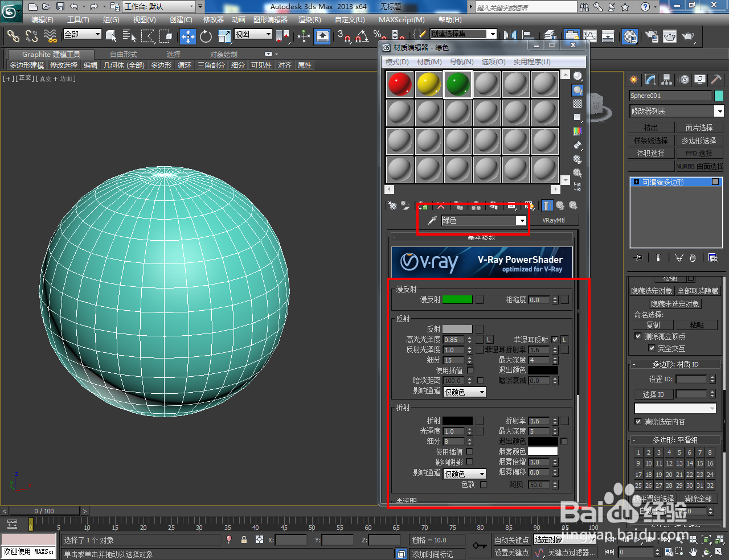Open the 渲染(R) menu
Viewport: 729px width, 560px height.
(310, 20)
